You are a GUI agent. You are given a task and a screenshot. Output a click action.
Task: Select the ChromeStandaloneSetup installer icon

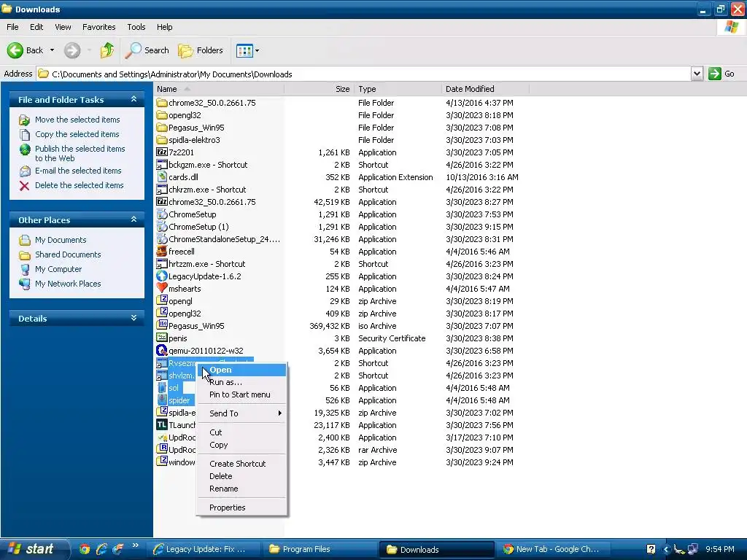tap(162, 238)
